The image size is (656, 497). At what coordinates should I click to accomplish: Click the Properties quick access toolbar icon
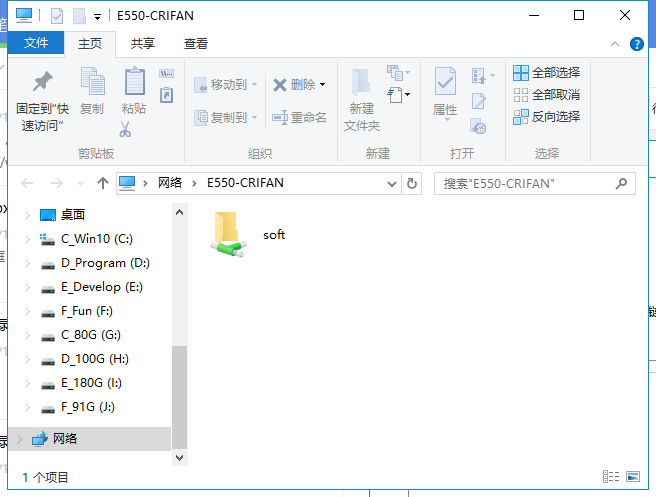(x=57, y=16)
